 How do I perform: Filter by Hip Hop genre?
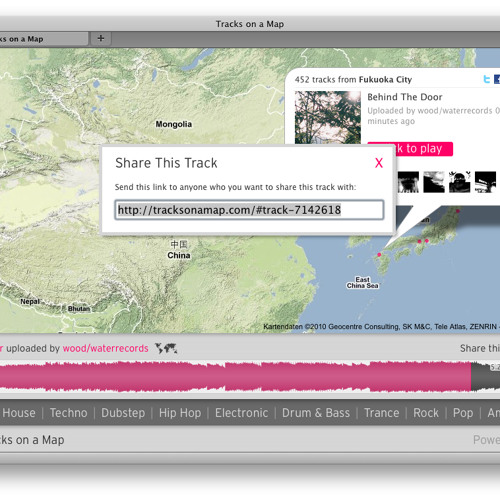[x=180, y=413]
